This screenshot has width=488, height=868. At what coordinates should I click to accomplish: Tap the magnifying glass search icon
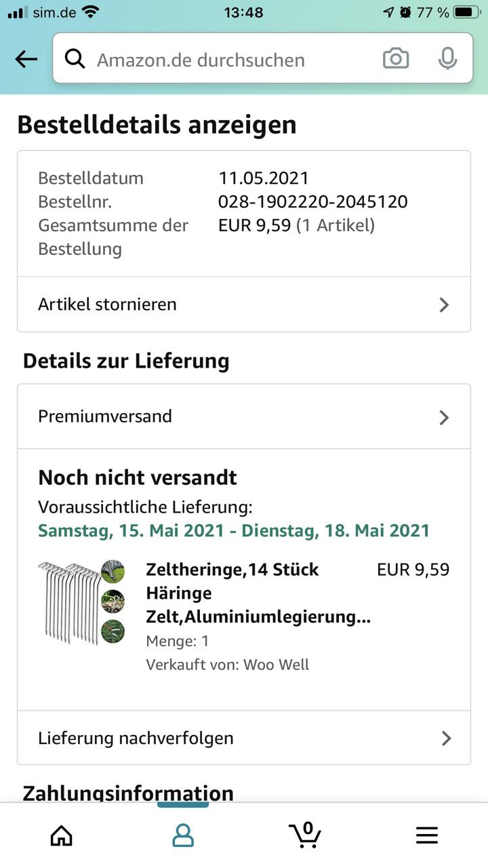[75, 60]
